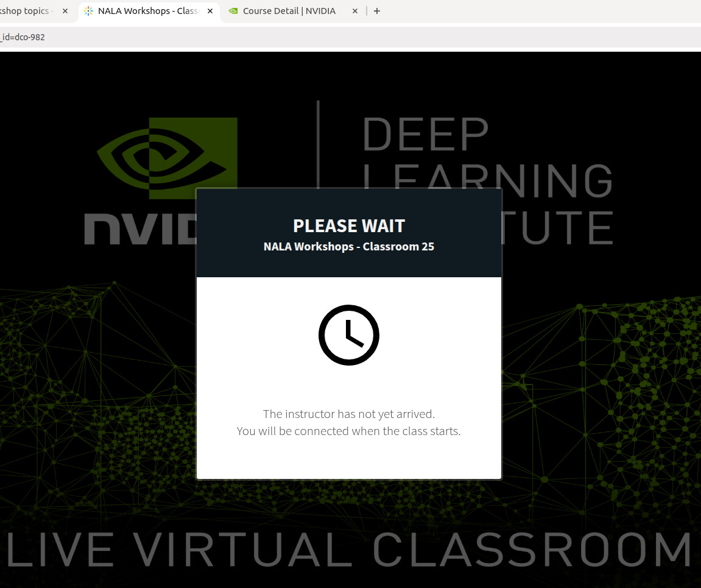Switch to the NALA Workshops - Classroom tab
The width and height of the screenshot is (701, 588).
click(x=149, y=11)
